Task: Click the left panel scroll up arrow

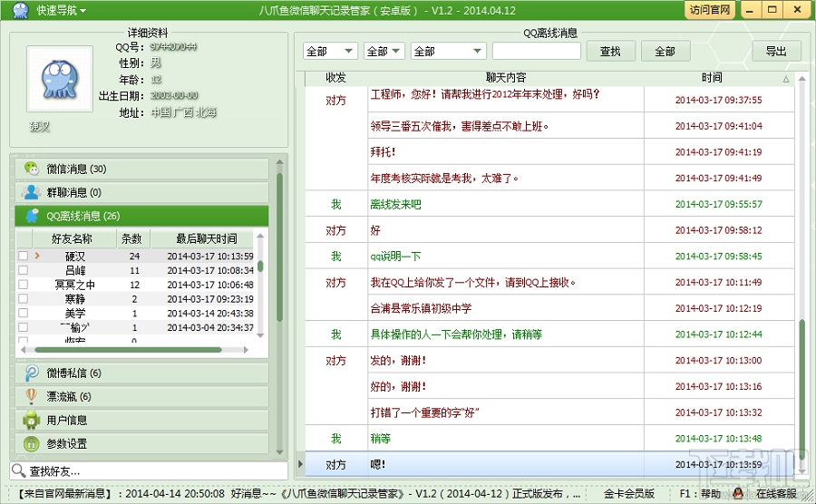Action: (x=279, y=162)
